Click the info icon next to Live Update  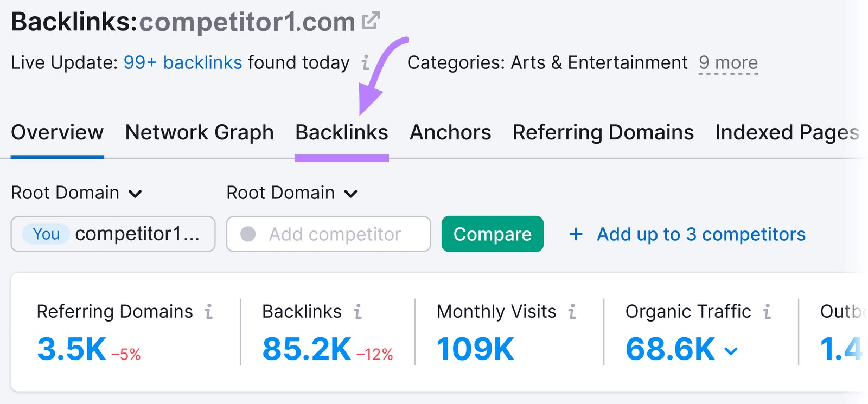click(x=365, y=63)
